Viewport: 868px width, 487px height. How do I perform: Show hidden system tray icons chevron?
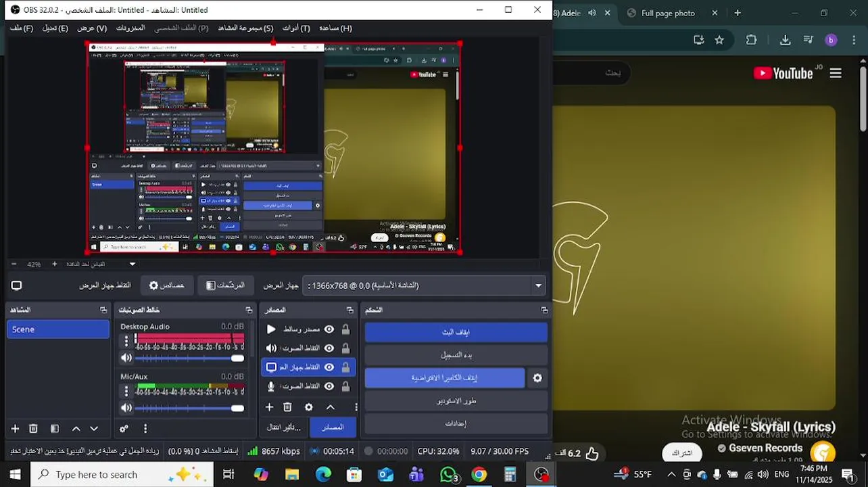click(671, 475)
